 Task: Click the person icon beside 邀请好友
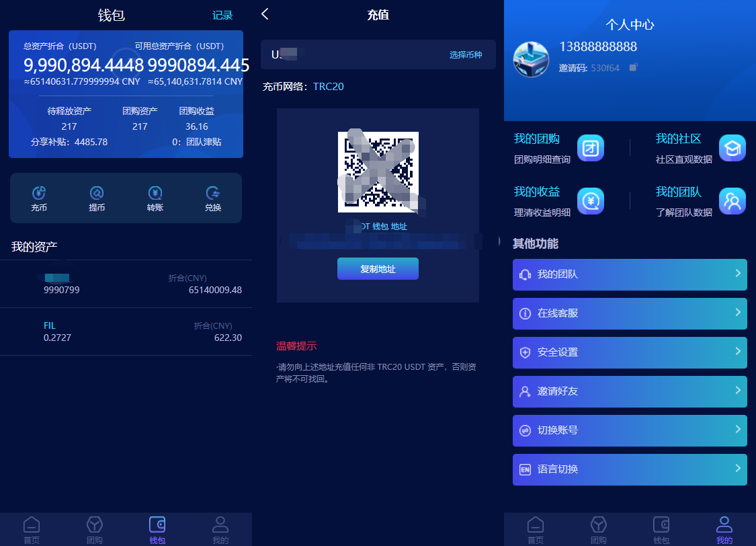tap(525, 391)
